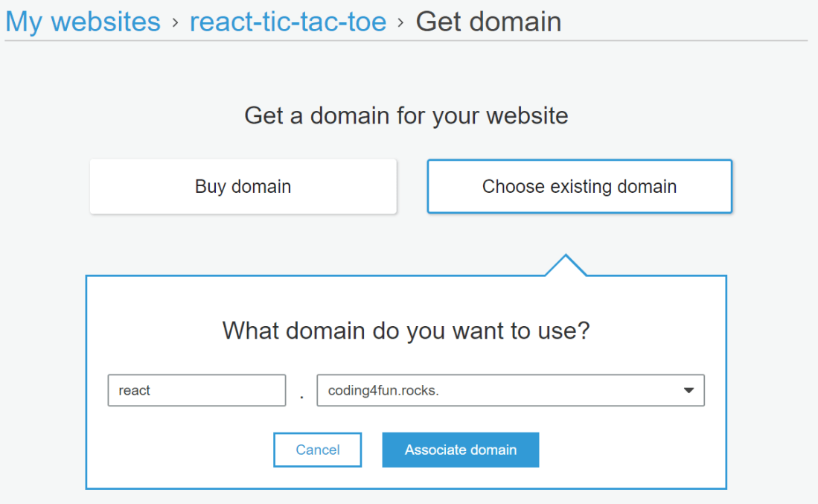The image size is (818, 504).
Task: Confirm with Associate domain
Action: click(x=460, y=450)
